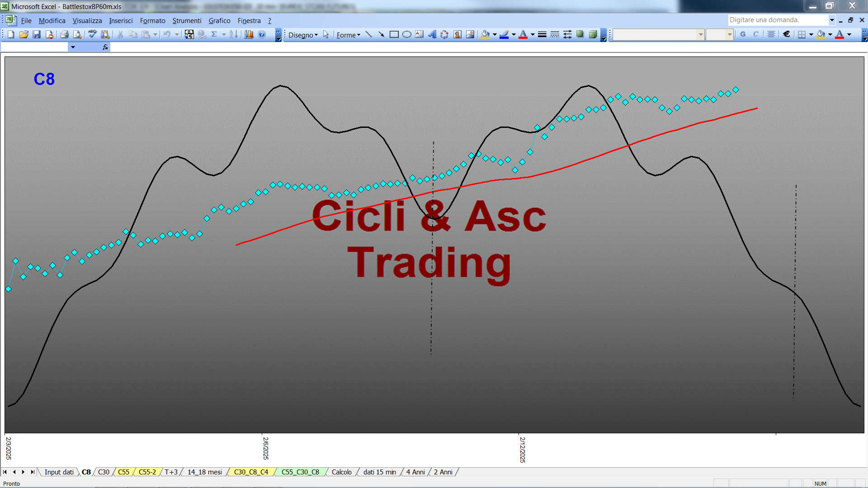
Task: Open the Research binoculars icon
Action: tap(105, 34)
